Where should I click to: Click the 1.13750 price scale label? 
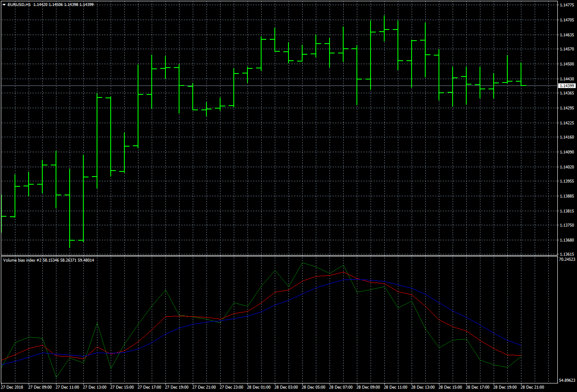tap(566, 225)
